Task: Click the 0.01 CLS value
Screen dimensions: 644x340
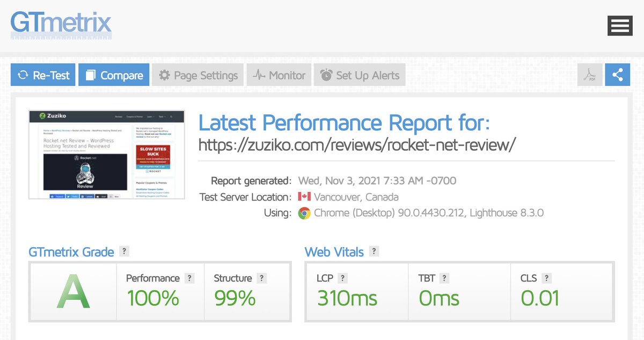Action: [x=540, y=298]
